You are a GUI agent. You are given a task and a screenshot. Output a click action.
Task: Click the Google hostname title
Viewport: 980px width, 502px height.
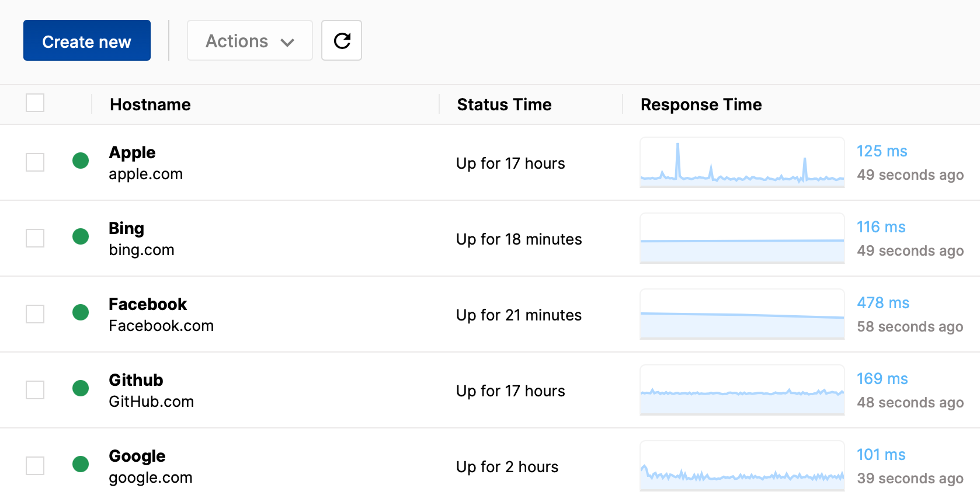[x=137, y=456]
